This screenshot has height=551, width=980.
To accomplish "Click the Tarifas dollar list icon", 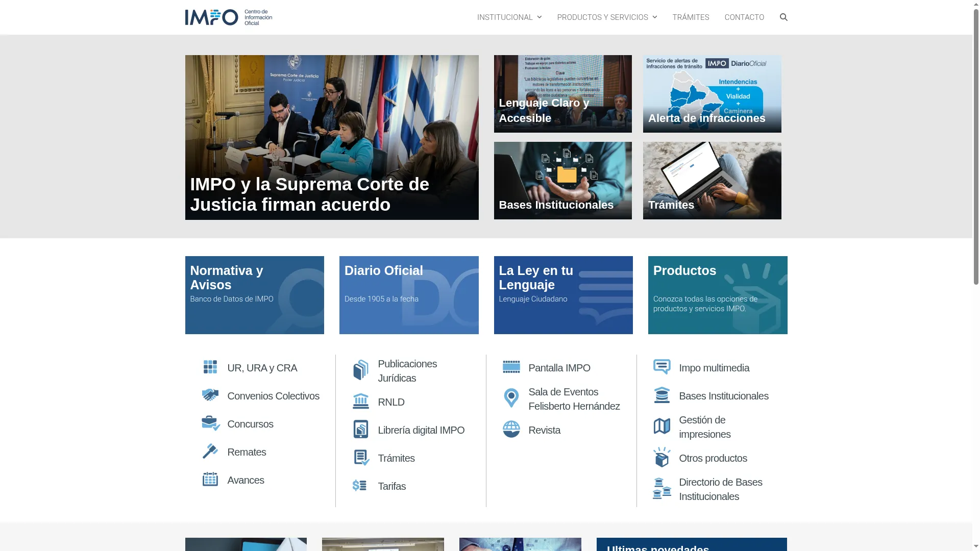I will [360, 485].
